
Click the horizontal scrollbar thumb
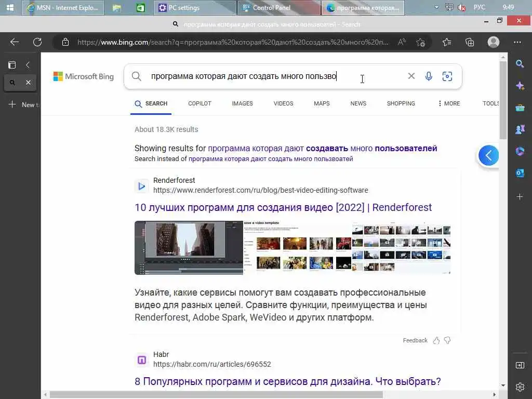click(x=216, y=395)
